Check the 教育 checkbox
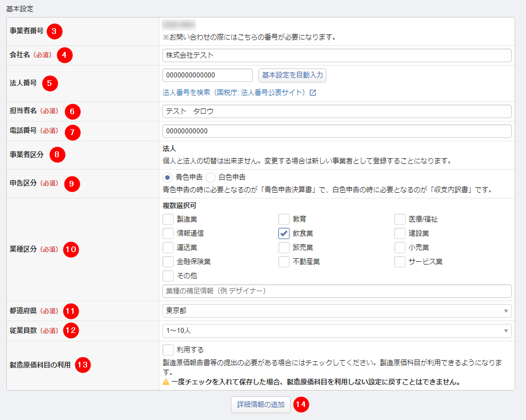Screen dimensions: 526x420 284,219
